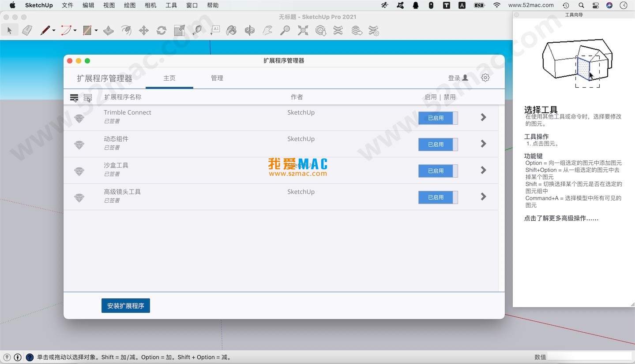The image size is (635, 364).
Task: Toggle the 高级镜头工具 enabled switch
Action: point(438,197)
